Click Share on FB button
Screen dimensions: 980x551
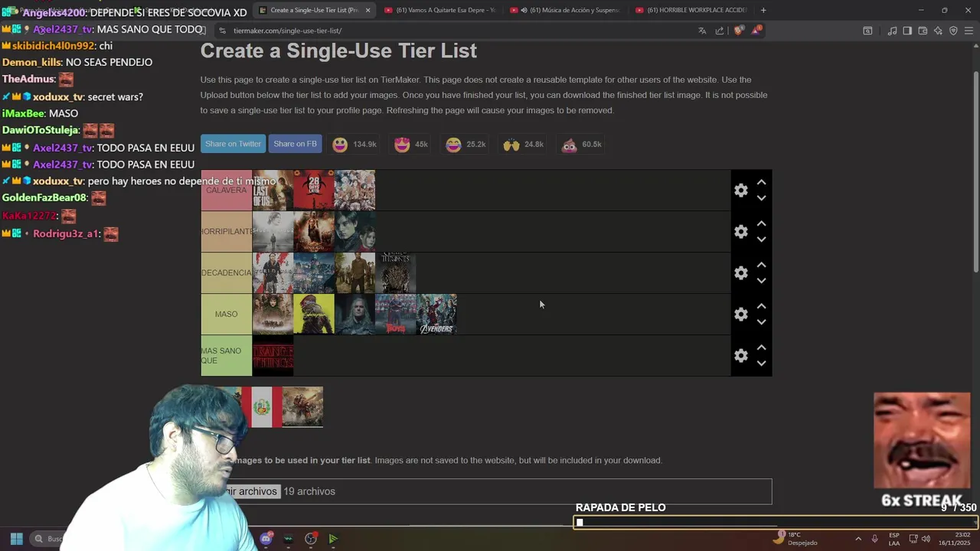click(x=295, y=144)
